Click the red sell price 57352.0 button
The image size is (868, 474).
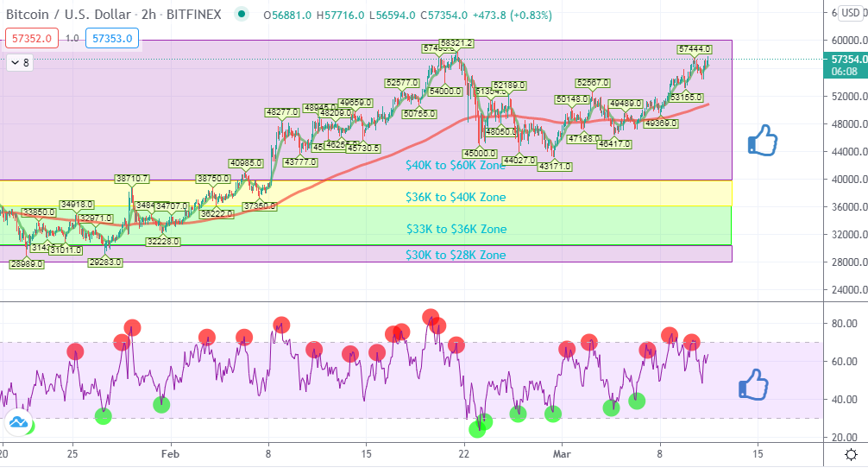[32, 38]
